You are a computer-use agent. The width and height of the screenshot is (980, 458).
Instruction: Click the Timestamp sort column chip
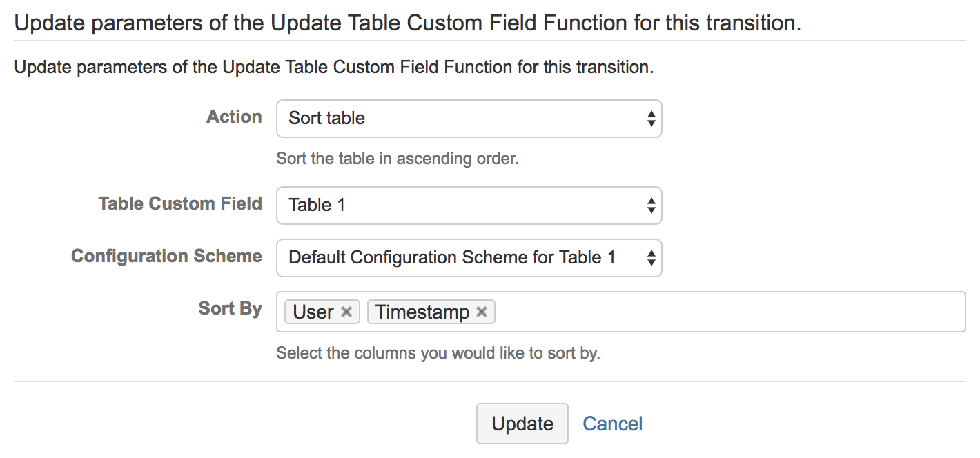pyautogui.click(x=424, y=311)
